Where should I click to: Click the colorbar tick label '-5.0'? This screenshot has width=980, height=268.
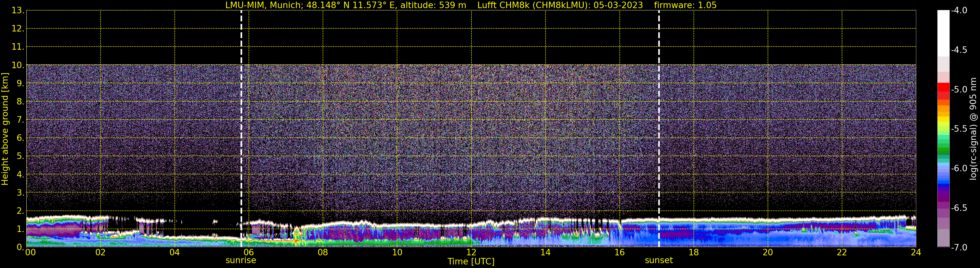coord(959,90)
